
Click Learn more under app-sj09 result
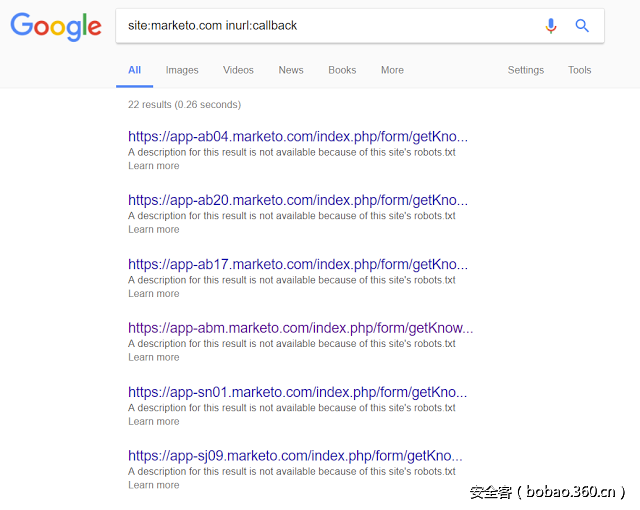click(154, 485)
